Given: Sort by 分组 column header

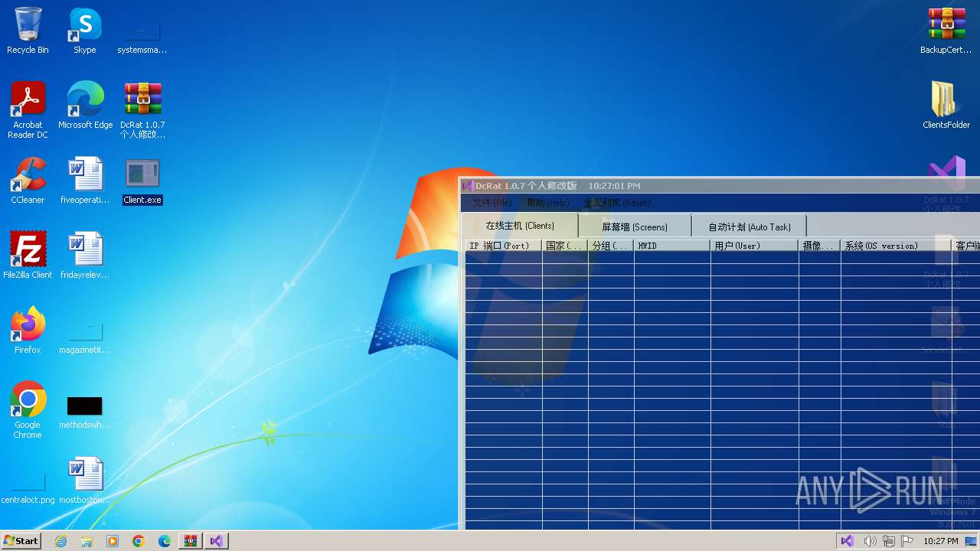Looking at the screenshot, I should click(611, 246).
